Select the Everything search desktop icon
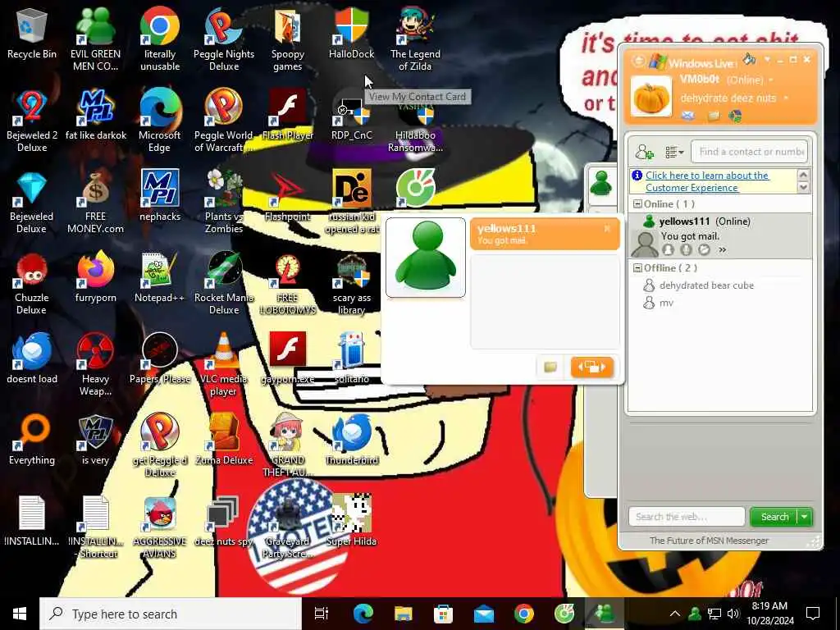 click(32, 440)
